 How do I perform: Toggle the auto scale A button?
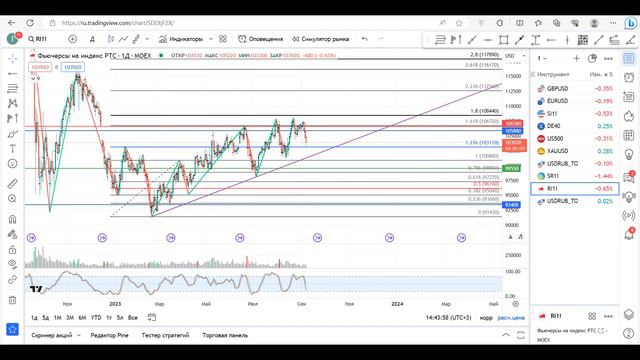[510, 237]
